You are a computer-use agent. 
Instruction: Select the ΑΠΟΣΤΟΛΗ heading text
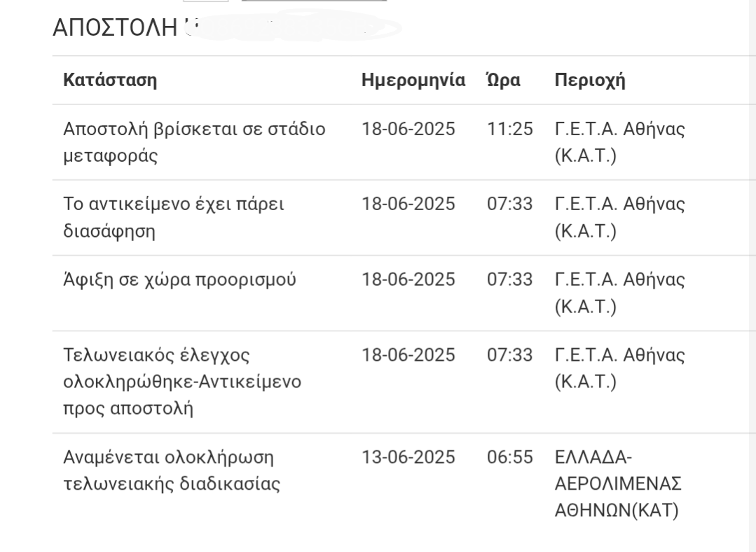[x=115, y=27]
